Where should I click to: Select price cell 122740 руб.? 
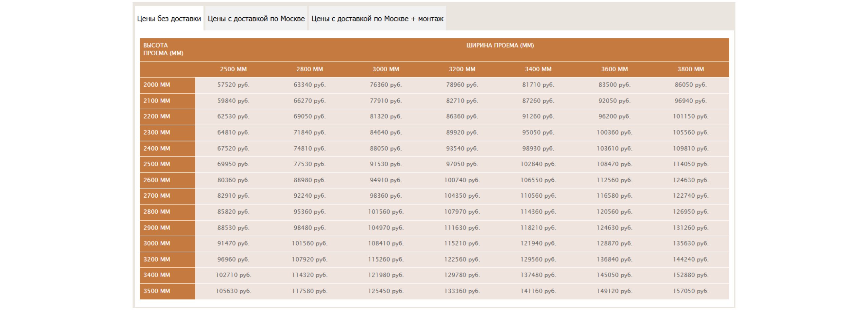(x=691, y=196)
